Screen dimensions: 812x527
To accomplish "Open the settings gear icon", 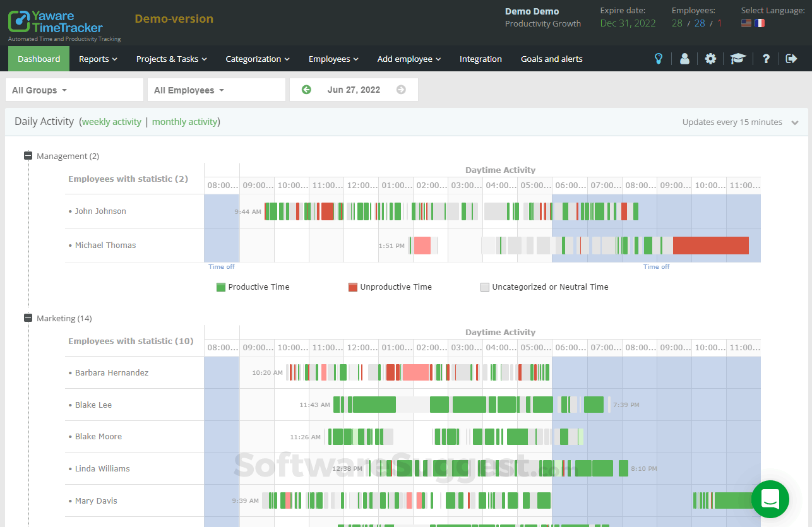I will 710,59.
